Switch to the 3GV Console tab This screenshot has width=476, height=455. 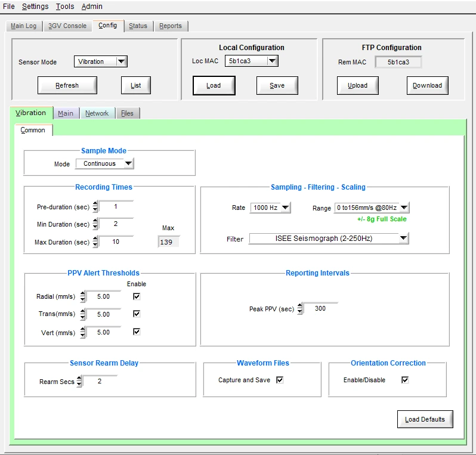click(x=67, y=26)
